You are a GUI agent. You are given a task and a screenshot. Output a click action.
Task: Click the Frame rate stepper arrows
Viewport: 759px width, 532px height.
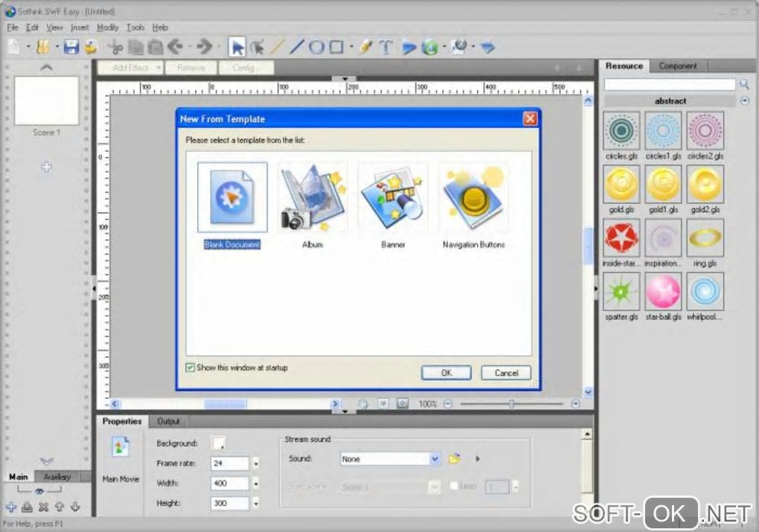click(255, 464)
